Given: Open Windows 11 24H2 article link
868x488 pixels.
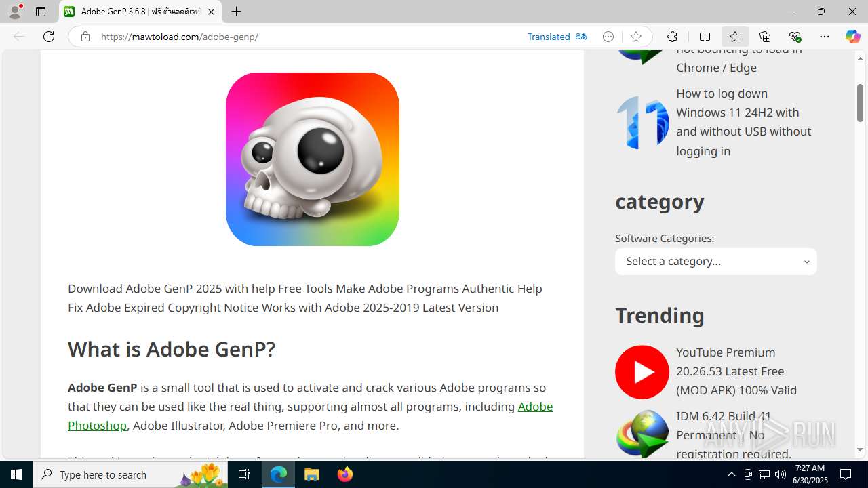Looking at the screenshot, I should pos(744,122).
